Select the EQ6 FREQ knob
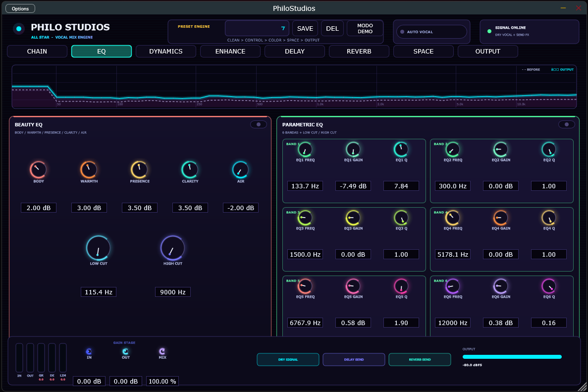The height and width of the screenshot is (392, 588). tap(453, 286)
